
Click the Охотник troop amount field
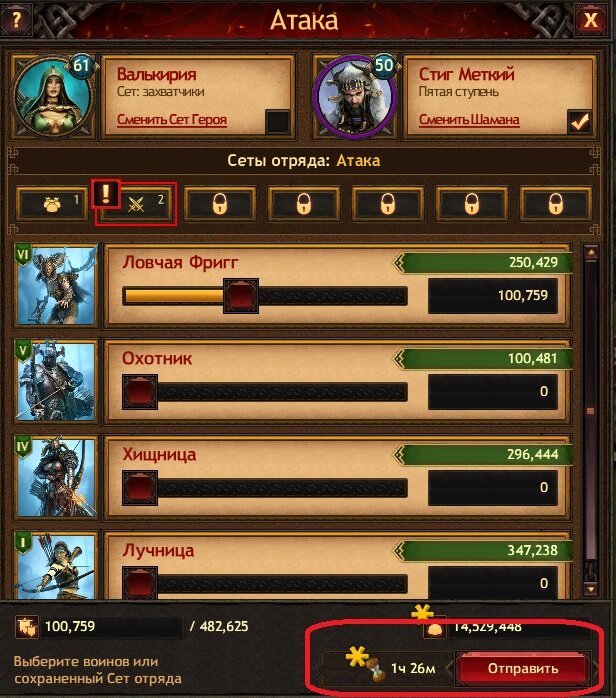click(493, 392)
